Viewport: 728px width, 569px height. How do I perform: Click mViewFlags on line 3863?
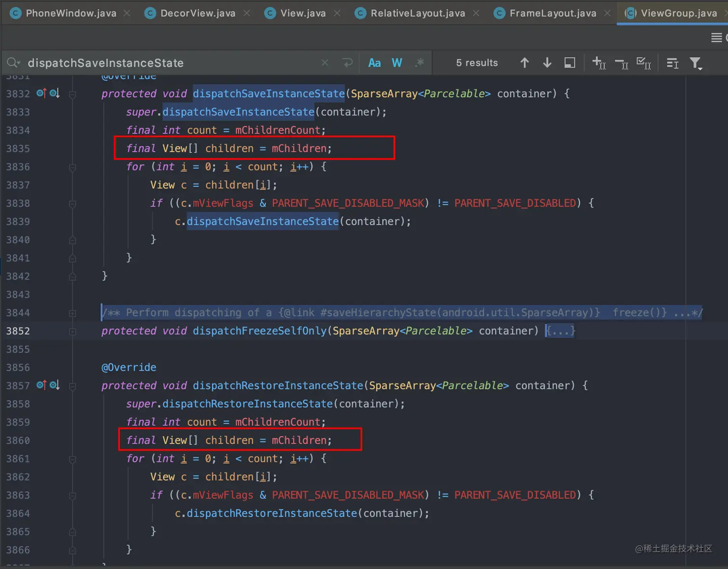click(223, 495)
